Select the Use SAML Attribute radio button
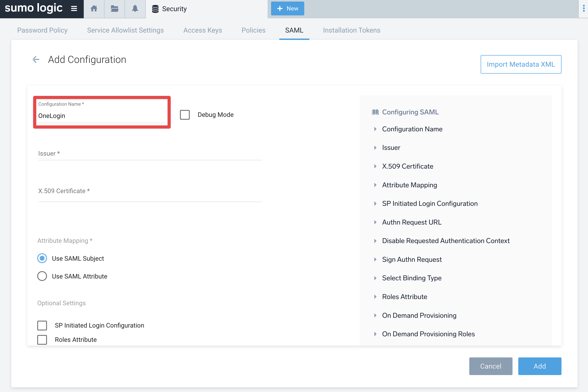The height and width of the screenshot is (392, 588). (42, 276)
